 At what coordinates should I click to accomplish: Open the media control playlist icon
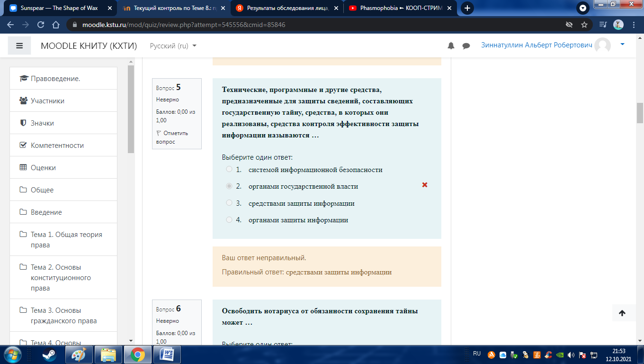pyautogui.click(x=603, y=25)
